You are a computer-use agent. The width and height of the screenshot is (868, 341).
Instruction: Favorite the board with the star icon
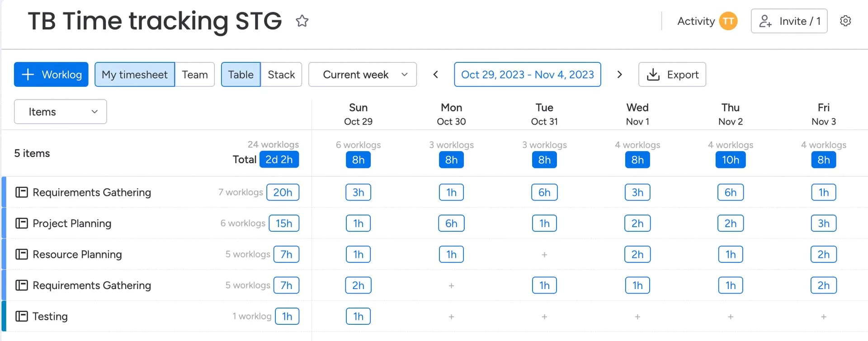point(302,21)
